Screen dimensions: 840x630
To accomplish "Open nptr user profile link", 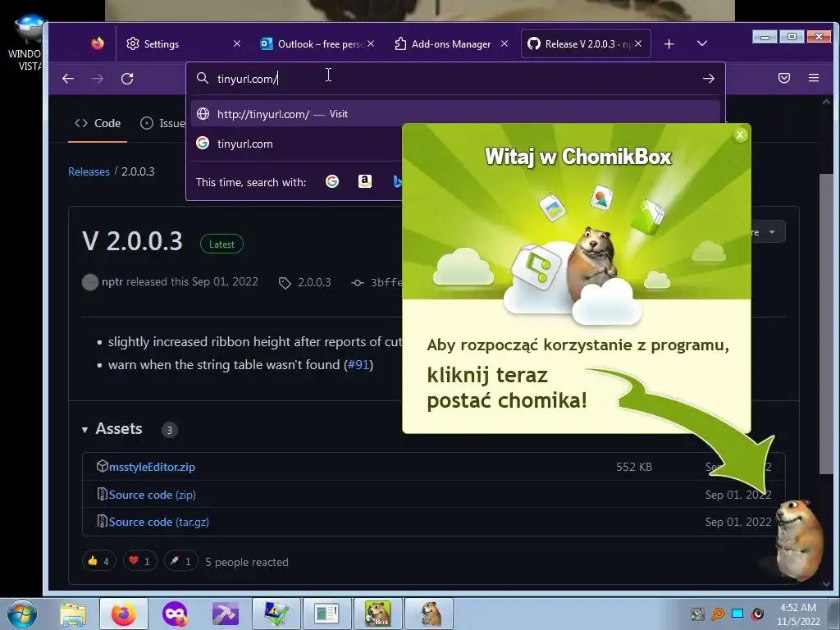I will coord(112,282).
